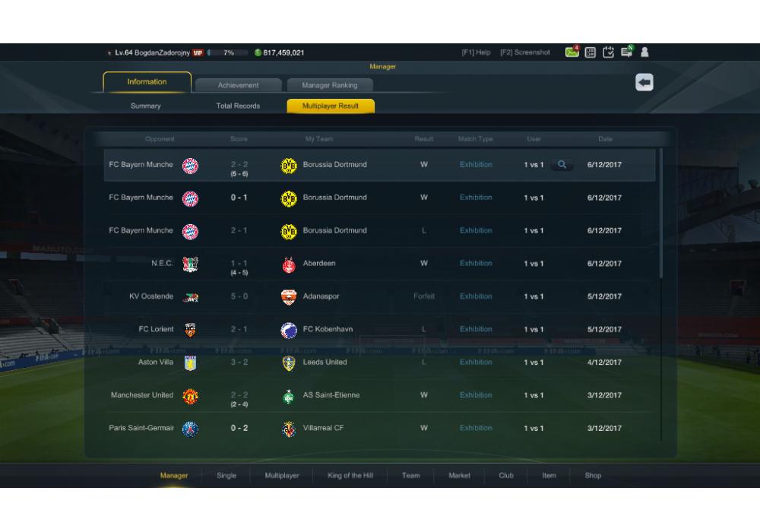Select the Summary sub-tab
760x532 pixels.
145,106
